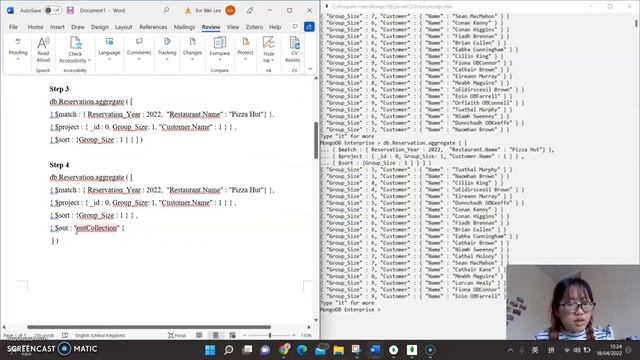Open the Help tab

tap(275, 27)
